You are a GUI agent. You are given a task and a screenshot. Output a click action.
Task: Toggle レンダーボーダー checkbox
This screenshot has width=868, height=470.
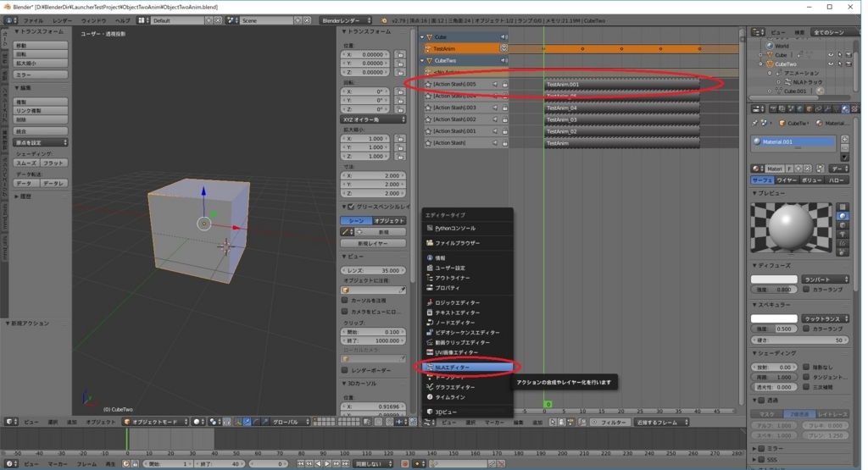coord(345,370)
